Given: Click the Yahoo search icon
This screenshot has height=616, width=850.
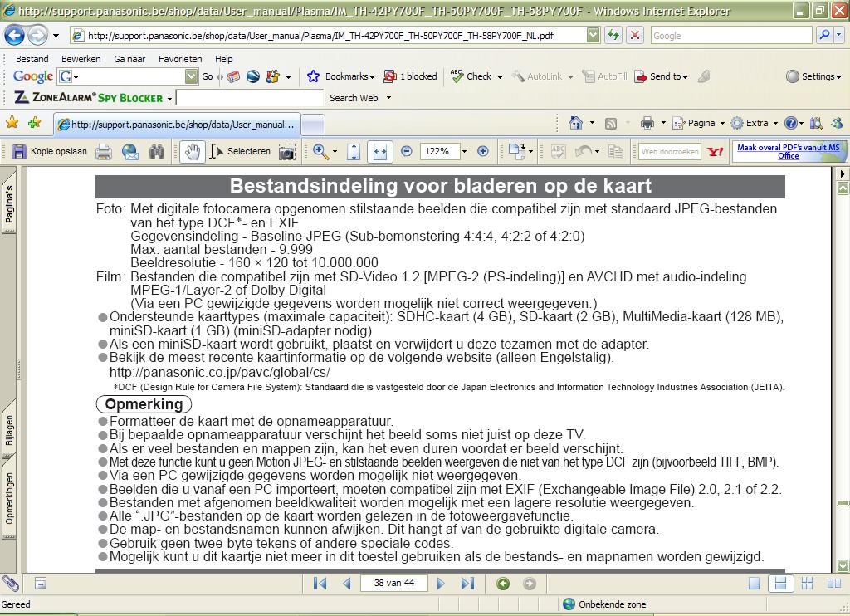Looking at the screenshot, I should [716, 152].
